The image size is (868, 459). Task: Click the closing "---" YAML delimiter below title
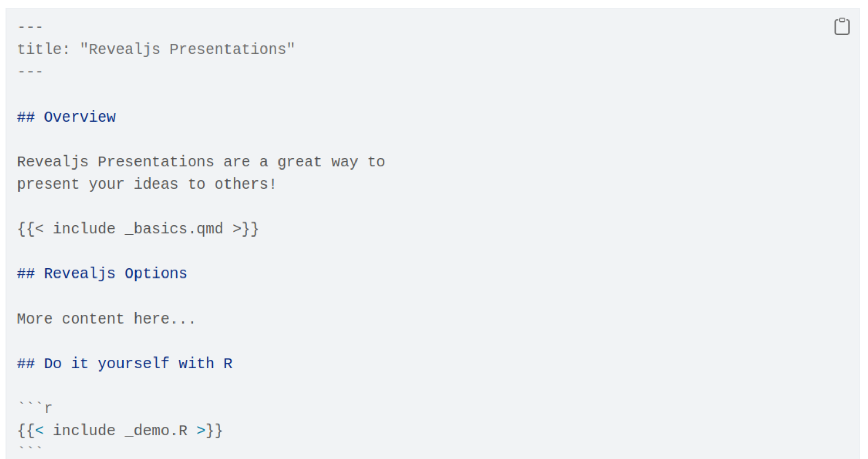point(30,72)
